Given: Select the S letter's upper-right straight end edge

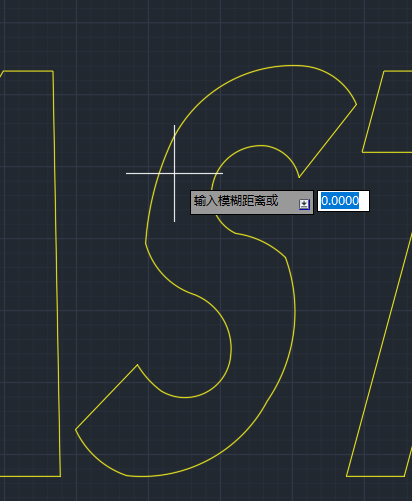Looking at the screenshot, I should (x=328, y=141).
